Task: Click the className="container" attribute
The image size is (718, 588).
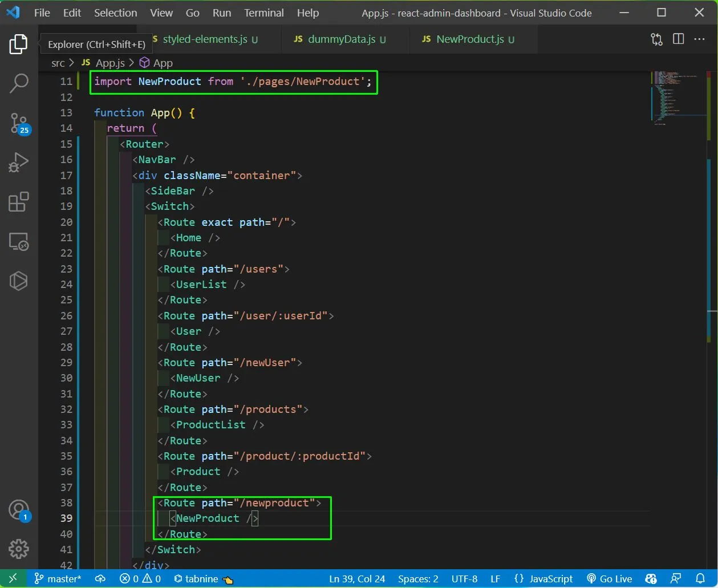Action: [x=230, y=176]
